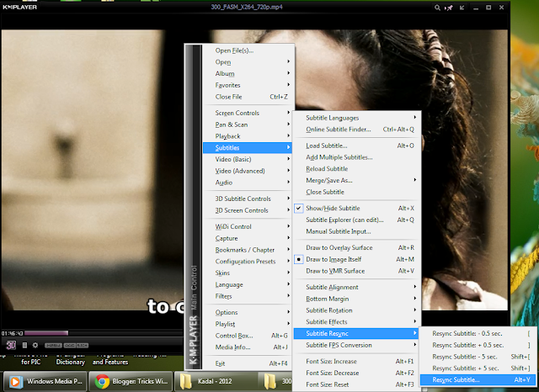Click Resync Subtitle... Alt+Y entry
Viewport: 539px width, 392px height.
pos(478,380)
